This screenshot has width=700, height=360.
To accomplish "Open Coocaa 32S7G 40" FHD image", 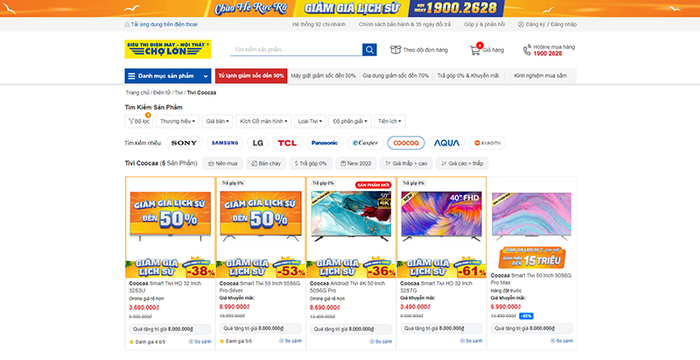I will [441, 217].
